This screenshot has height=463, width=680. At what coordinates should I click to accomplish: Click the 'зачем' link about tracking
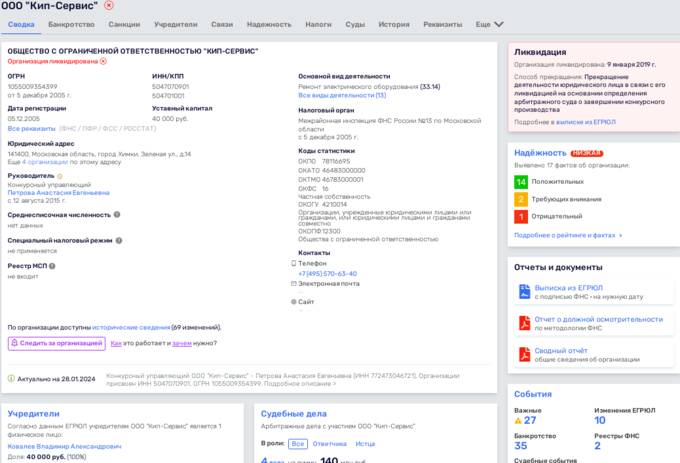point(182,343)
